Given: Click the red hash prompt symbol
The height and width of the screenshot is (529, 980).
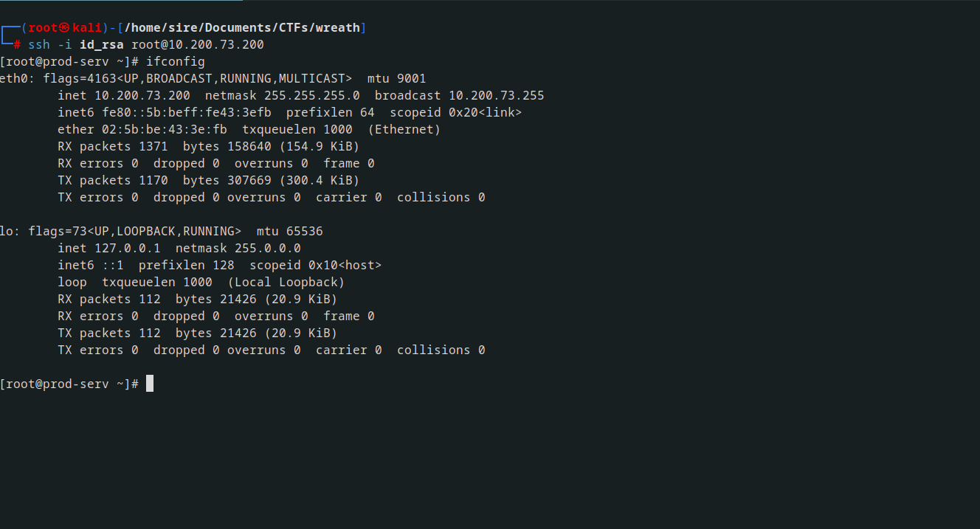Looking at the screenshot, I should tap(17, 45).
